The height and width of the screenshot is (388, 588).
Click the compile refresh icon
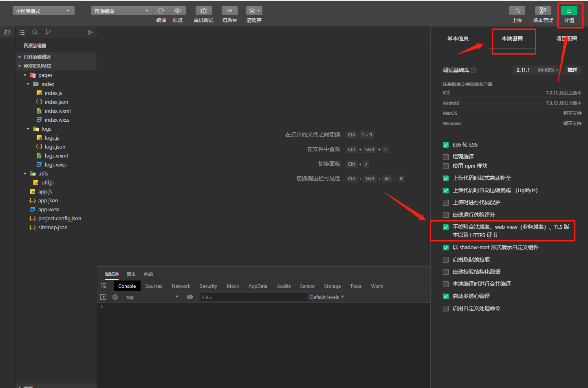(x=161, y=11)
